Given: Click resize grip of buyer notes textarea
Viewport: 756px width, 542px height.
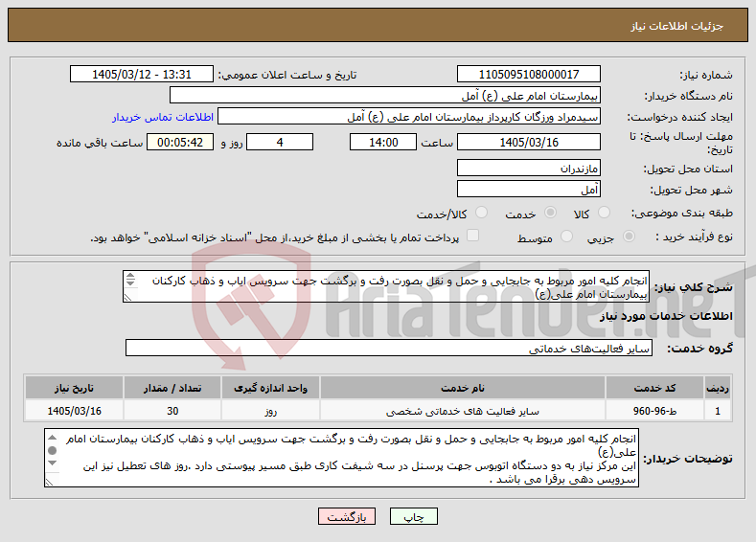Looking at the screenshot, I should (49, 482).
